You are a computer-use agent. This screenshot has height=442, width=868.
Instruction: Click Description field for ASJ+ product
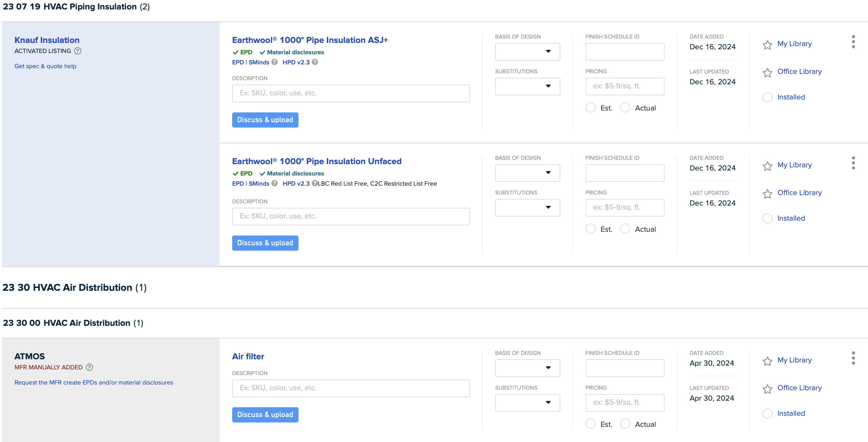351,93
